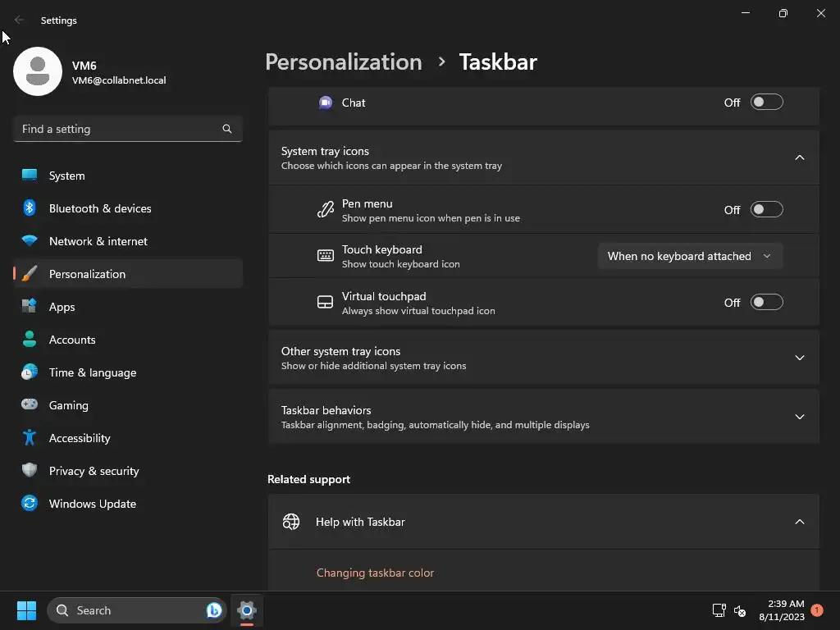The height and width of the screenshot is (630, 840).
Task: Click the search magnifier icon in Find a setting
Action: [x=227, y=129]
